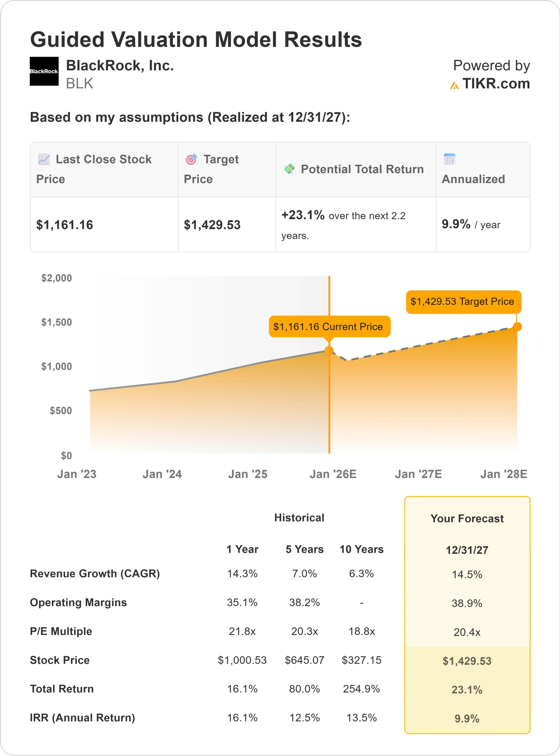Select the 5 Years historical column header
The height and width of the screenshot is (756, 560).
(304, 549)
